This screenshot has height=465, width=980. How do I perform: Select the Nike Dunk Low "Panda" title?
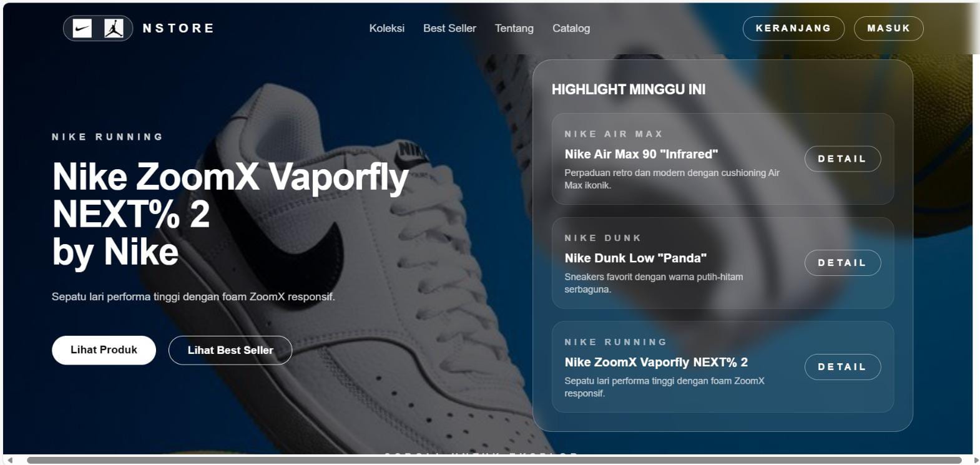(635, 258)
